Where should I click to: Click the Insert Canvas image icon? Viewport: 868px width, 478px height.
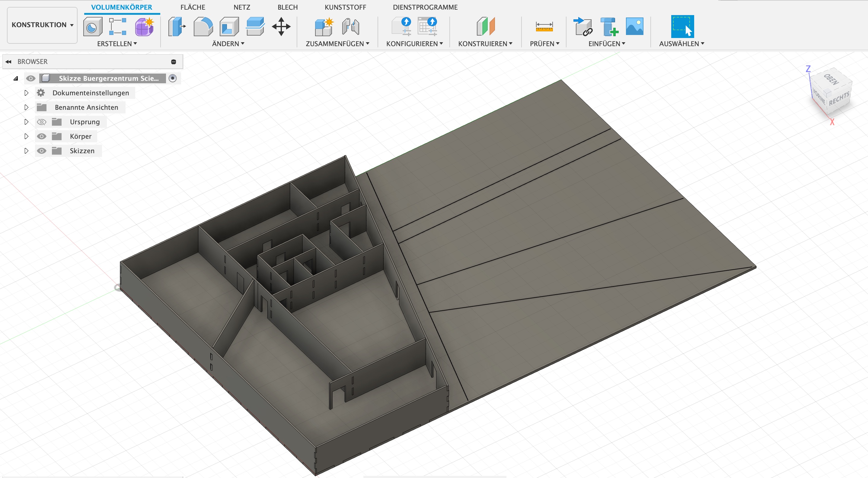pos(634,27)
